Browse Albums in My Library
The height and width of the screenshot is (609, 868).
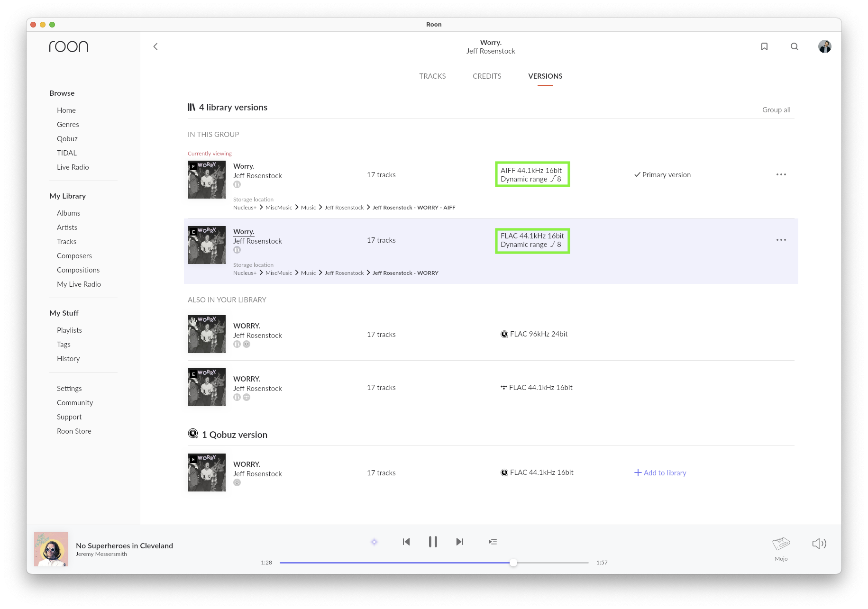click(69, 213)
